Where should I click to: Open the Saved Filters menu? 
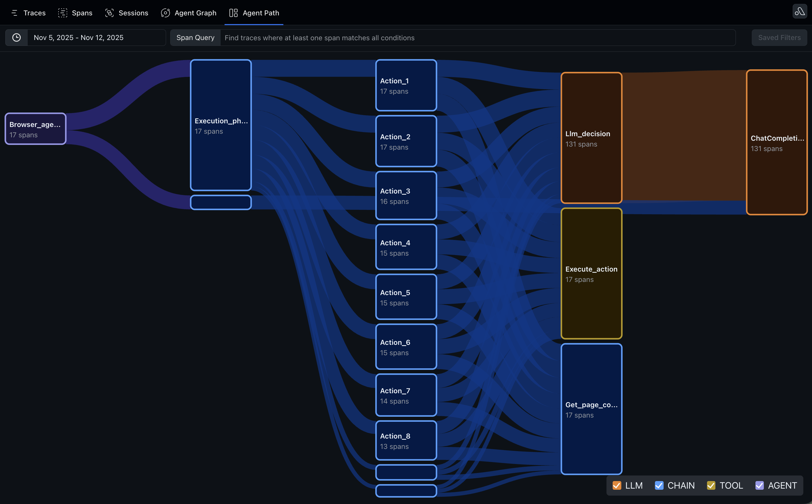[779, 38]
